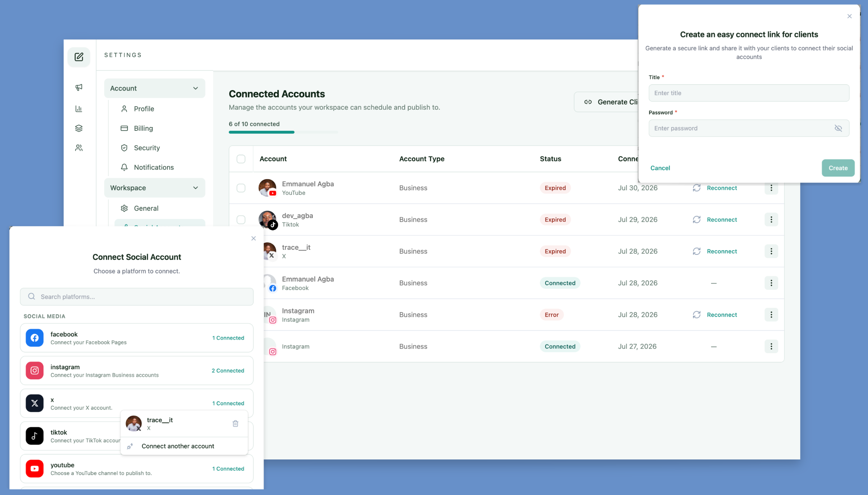Check the dev_agba Tiktok row checkbox
868x495 pixels.
241,220
